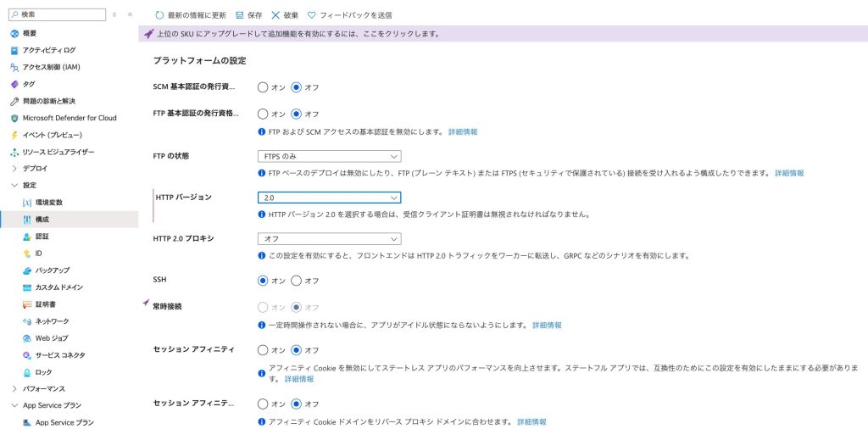Viewport: 868px width, 429px height.
Task: Turn SSH off with the オフ radio
Action: 297,281
